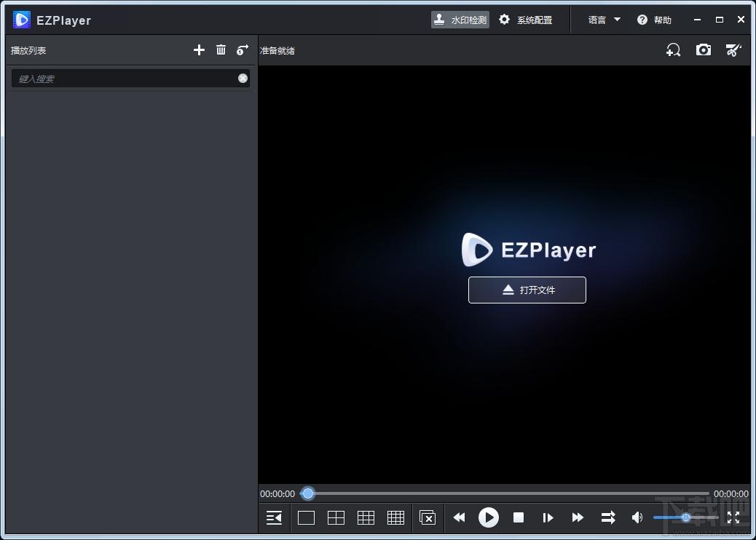Collapse the playlist panel with toggle icon
Image resolution: width=756 pixels, height=540 pixels.
[275, 518]
